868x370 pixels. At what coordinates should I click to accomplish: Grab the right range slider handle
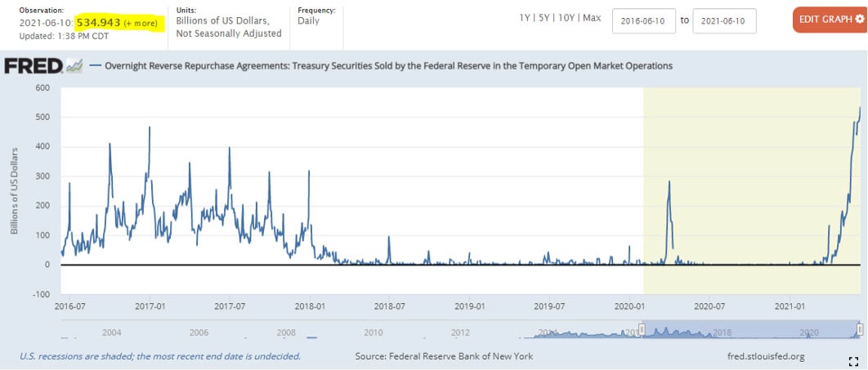[x=860, y=330]
